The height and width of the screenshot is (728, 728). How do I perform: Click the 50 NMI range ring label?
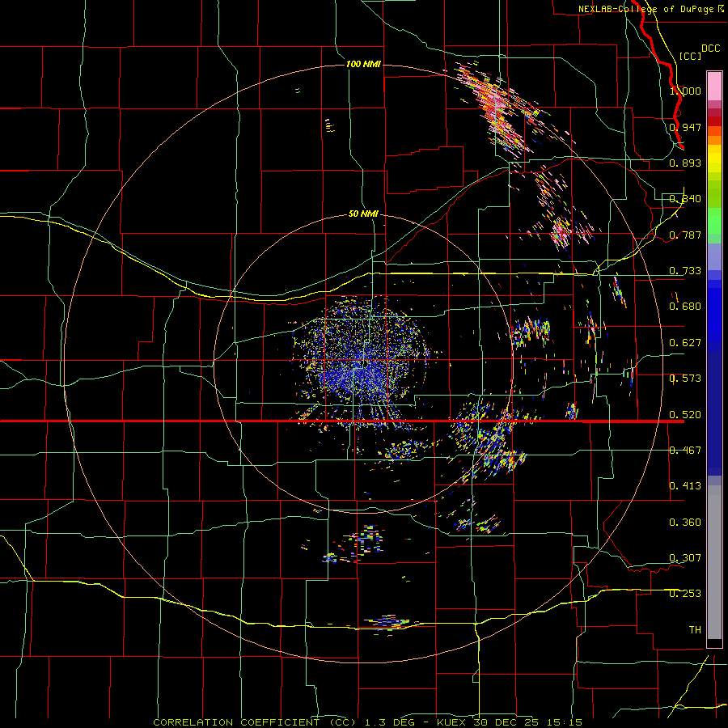click(x=363, y=214)
